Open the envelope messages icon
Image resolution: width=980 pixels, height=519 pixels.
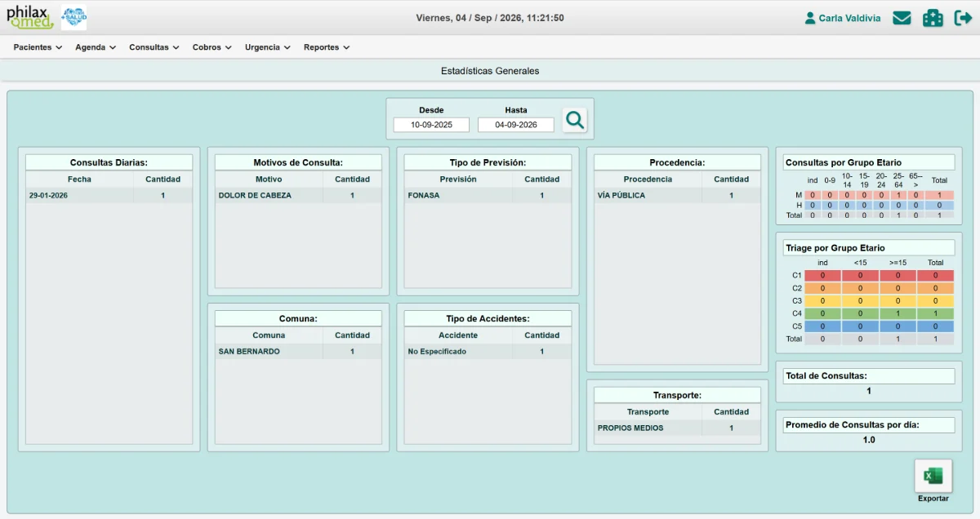[x=902, y=18]
